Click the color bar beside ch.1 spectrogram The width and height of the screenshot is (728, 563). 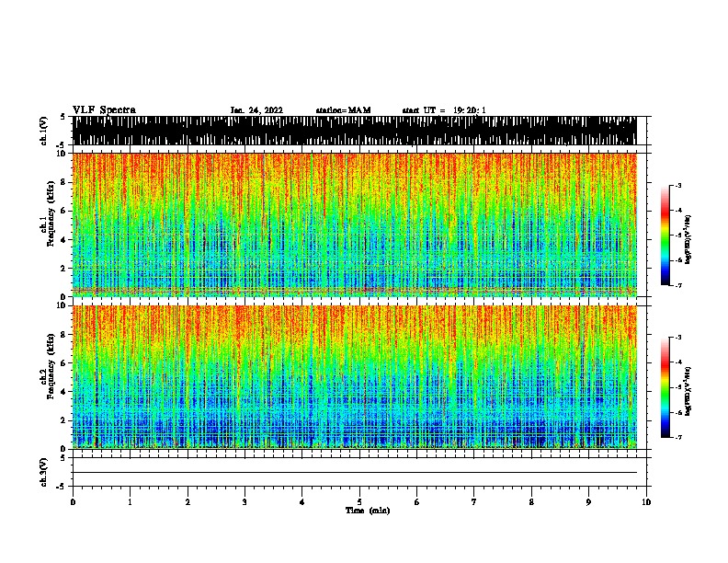click(x=665, y=236)
